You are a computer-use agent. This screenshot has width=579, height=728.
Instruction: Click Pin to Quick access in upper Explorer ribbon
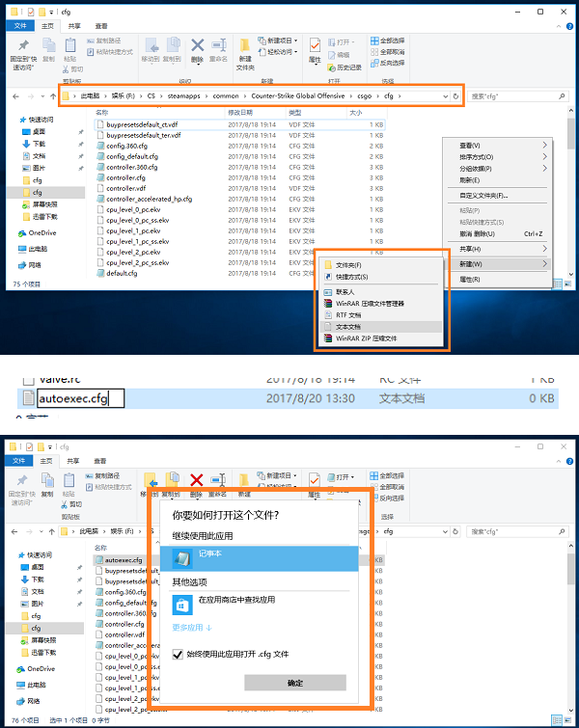[23, 54]
